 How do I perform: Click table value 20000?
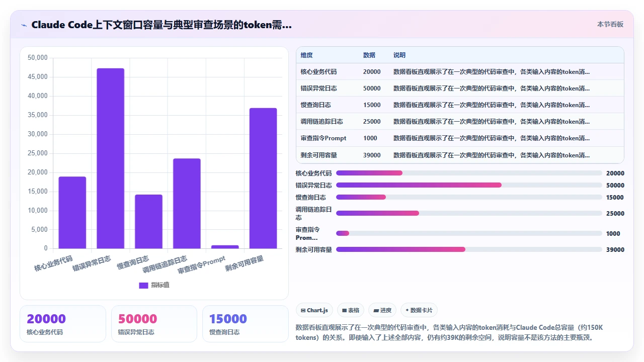372,72
